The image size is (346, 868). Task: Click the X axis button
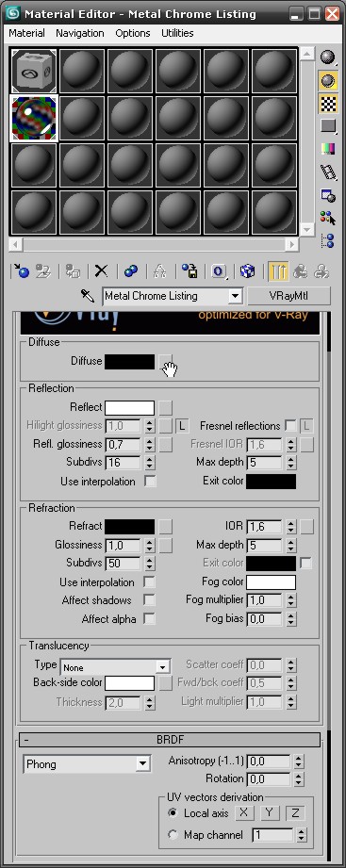point(244,812)
